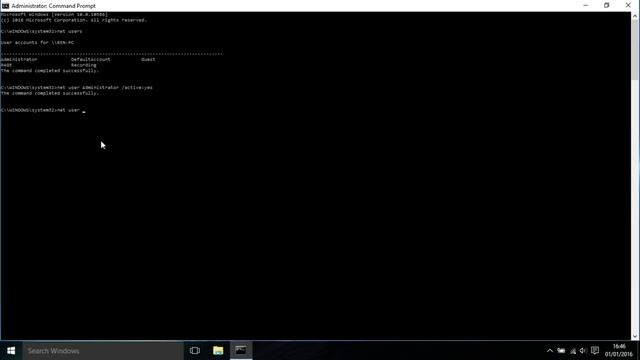Select the Command Prompt taskbar icon
This screenshot has height=360, width=640.
[241, 351]
